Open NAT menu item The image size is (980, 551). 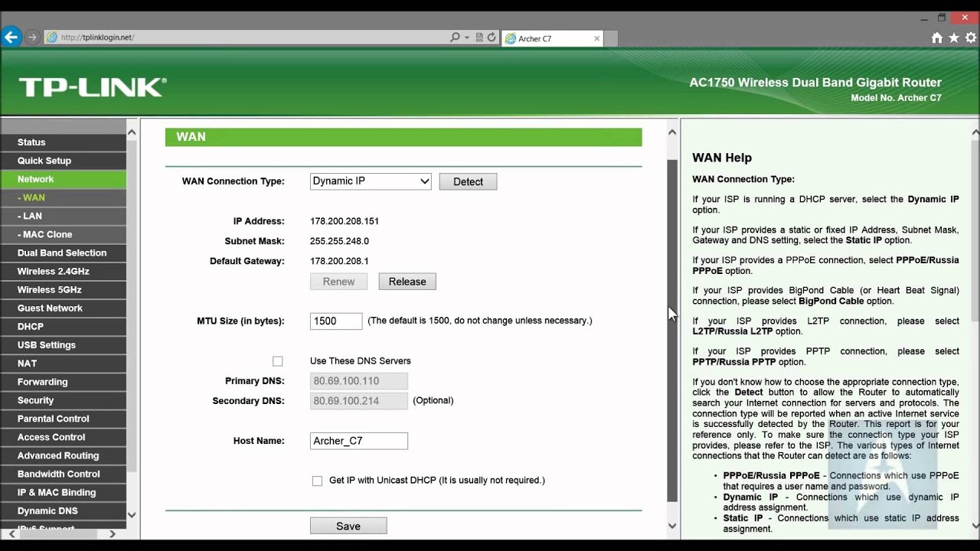[63, 364]
